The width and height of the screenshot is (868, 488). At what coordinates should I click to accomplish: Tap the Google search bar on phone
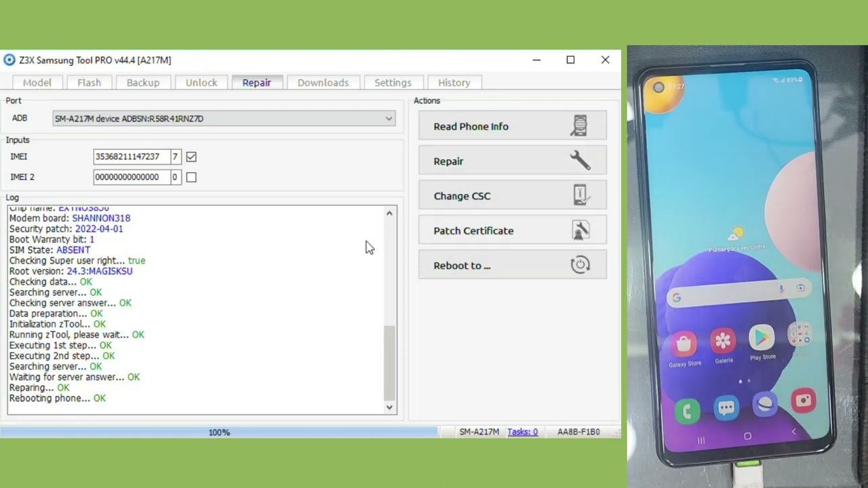[x=739, y=293]
